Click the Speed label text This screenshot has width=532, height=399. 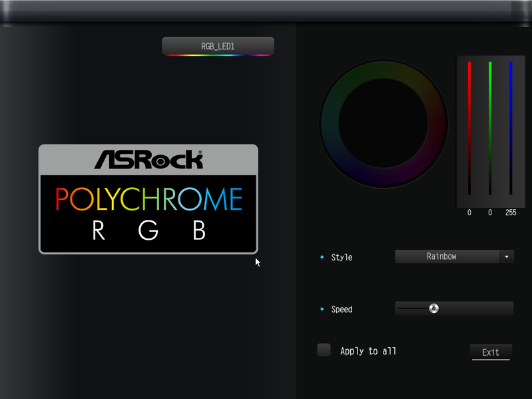point(342,309)
